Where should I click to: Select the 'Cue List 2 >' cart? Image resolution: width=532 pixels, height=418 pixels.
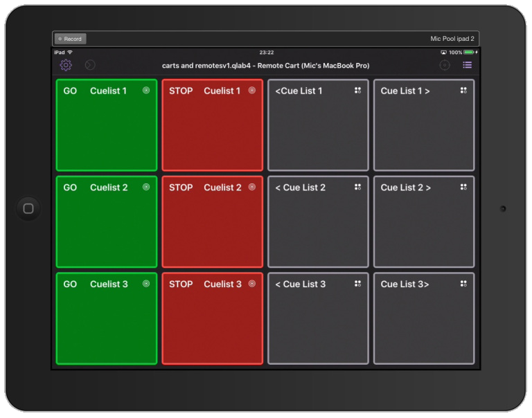[x=424, y=221]
